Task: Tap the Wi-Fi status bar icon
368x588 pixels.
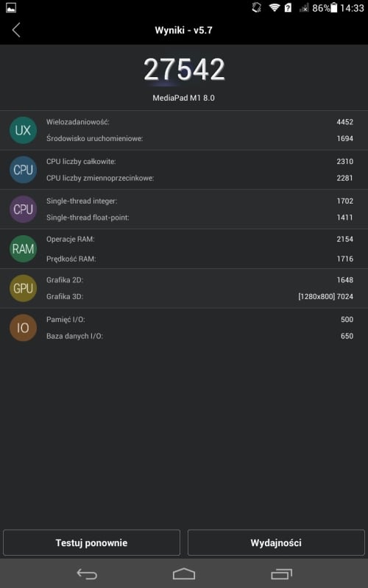Action: tap(275, 8)
